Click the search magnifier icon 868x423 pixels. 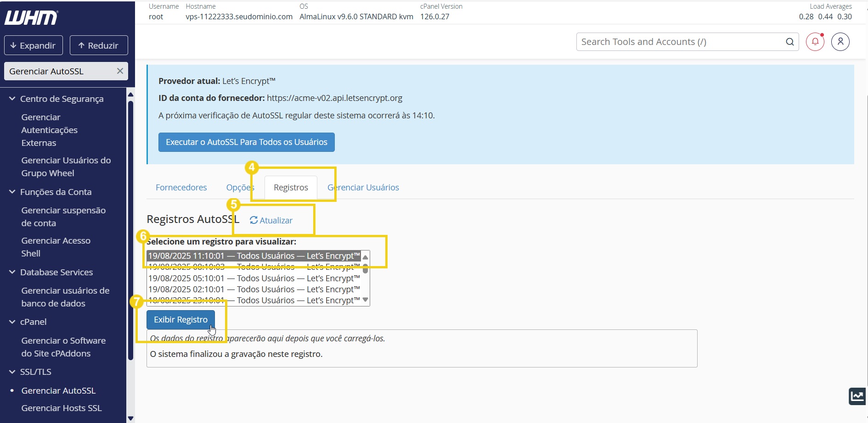pyautogui.click(x=790, y=42)
